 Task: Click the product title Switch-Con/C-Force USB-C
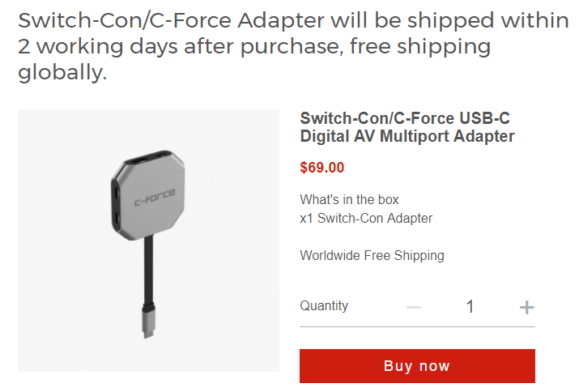click(405, 118)
